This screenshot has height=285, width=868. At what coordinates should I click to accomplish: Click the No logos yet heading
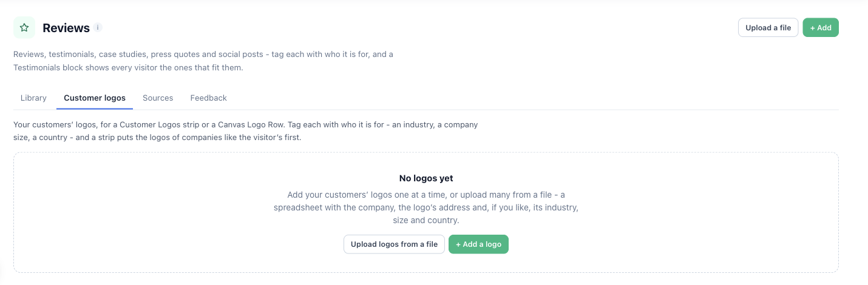[x=426, y=178]
